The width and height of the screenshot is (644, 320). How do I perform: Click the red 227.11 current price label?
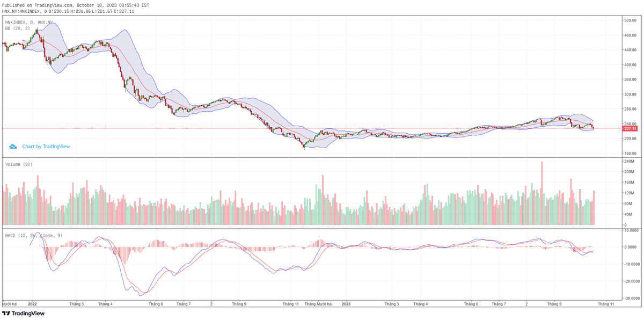[630, 129]
